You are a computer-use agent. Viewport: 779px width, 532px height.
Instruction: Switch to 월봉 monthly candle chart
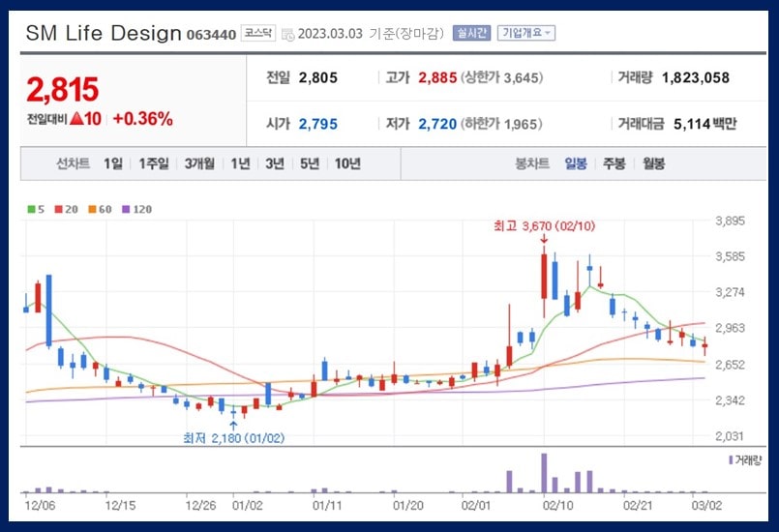pyautogui.click(x=653, y=163)
